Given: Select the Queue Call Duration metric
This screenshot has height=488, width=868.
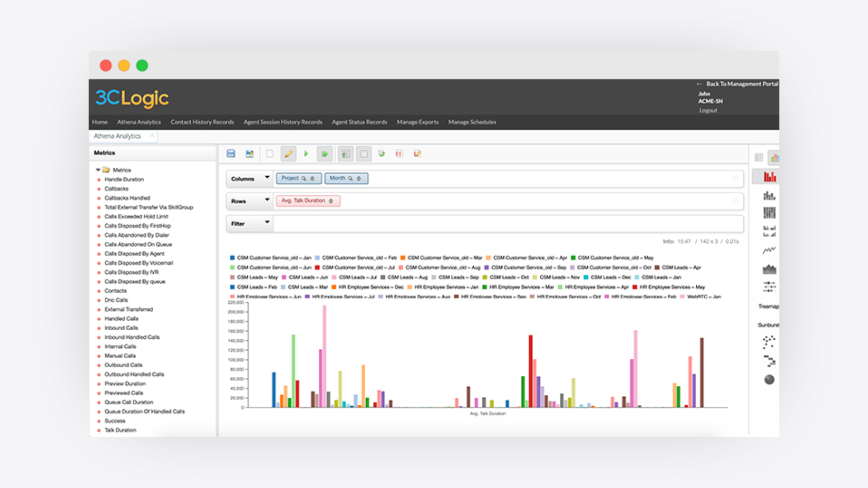Looking at the screenshot, I should pos(129,402).
